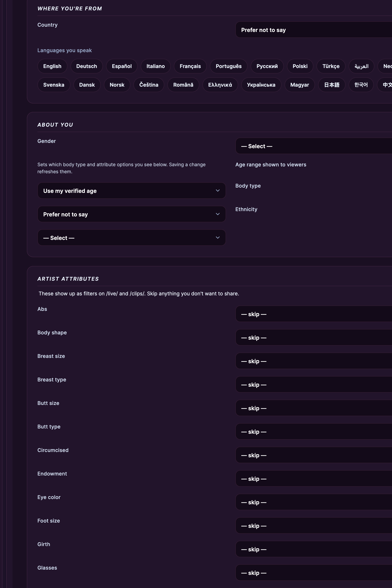Open the Body shape skip dropdown
The width and height of the screenshot is (392, 588).
[314, 338]
